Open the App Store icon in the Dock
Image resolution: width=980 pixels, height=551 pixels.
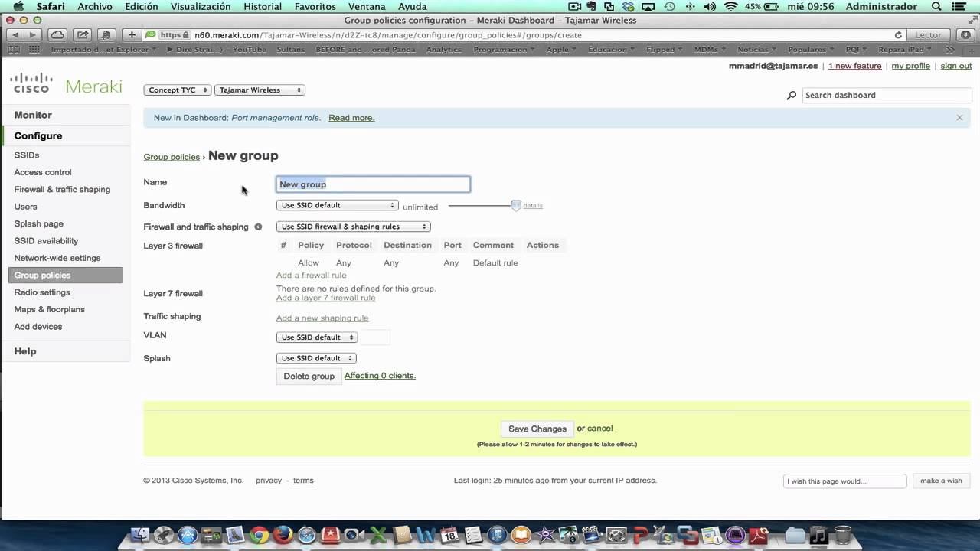click(187, 535)
